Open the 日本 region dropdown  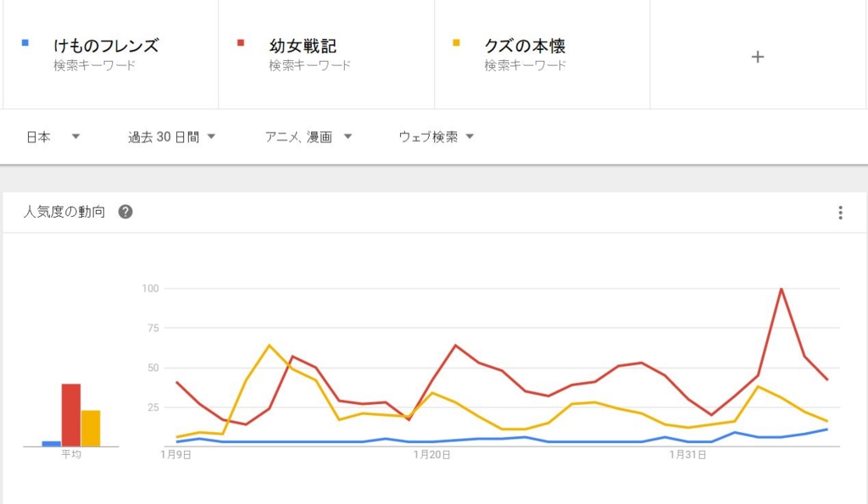click(x=53, y=136)
